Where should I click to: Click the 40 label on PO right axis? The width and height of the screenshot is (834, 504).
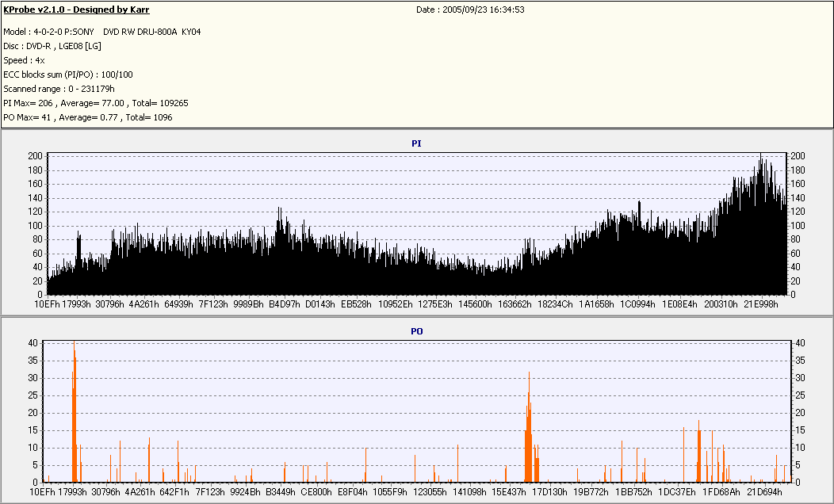tap(799, 343)
